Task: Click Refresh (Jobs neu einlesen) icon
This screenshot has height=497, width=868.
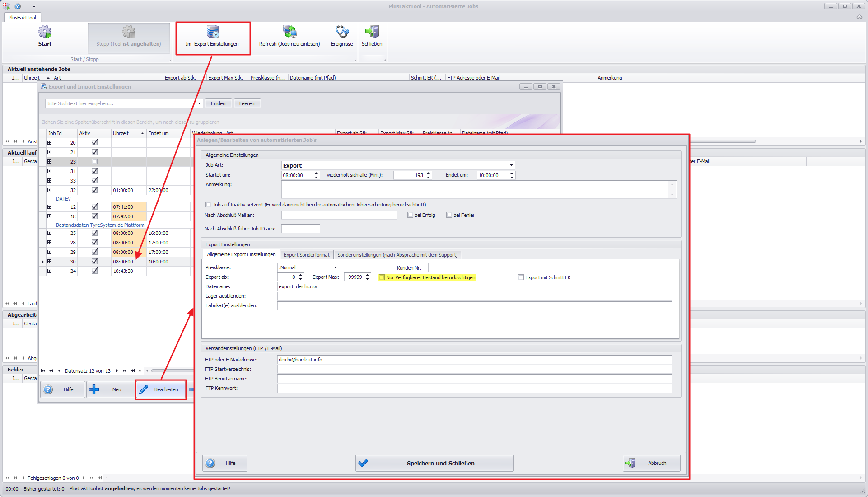Action: (x=289, y=32)
